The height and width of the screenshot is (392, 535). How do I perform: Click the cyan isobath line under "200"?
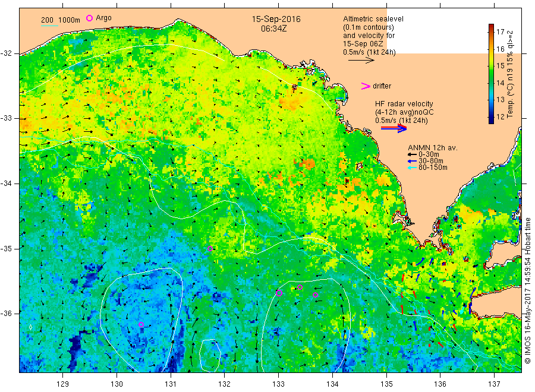tap(49, 25)
